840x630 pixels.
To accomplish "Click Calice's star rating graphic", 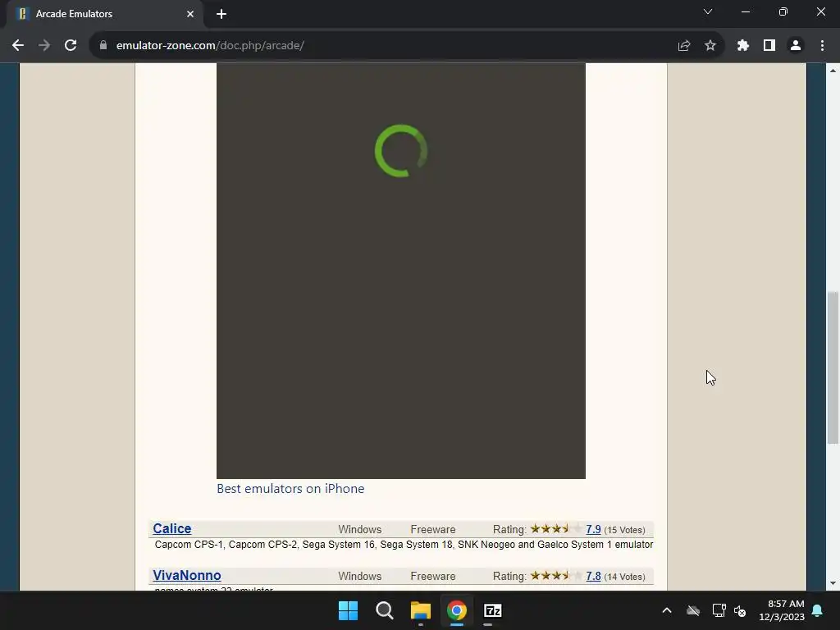I will (556, 529).
